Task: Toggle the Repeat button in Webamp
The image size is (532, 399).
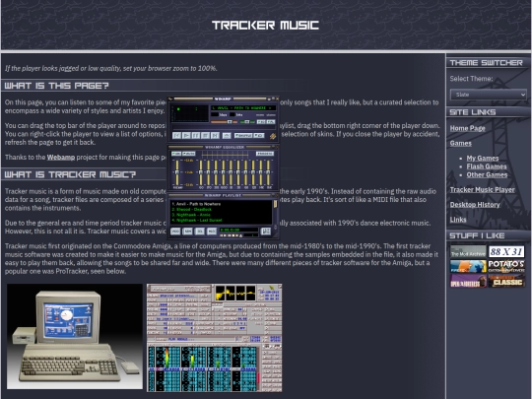Action: click(x=259, y=135)
